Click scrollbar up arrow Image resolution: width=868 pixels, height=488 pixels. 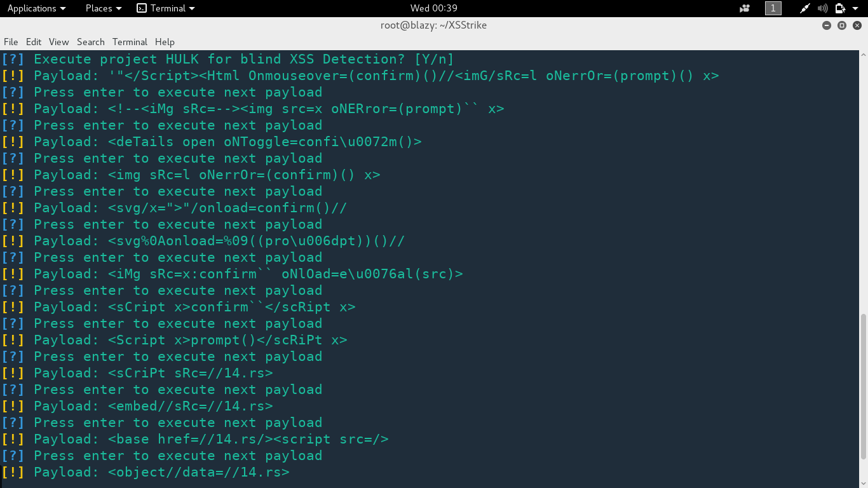[862, 55]
